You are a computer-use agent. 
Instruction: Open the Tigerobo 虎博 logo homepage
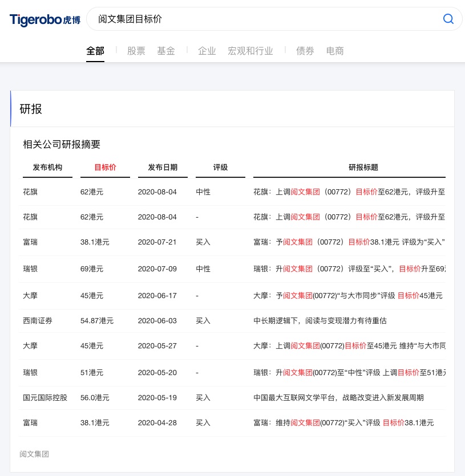click(x=45, y=20)
